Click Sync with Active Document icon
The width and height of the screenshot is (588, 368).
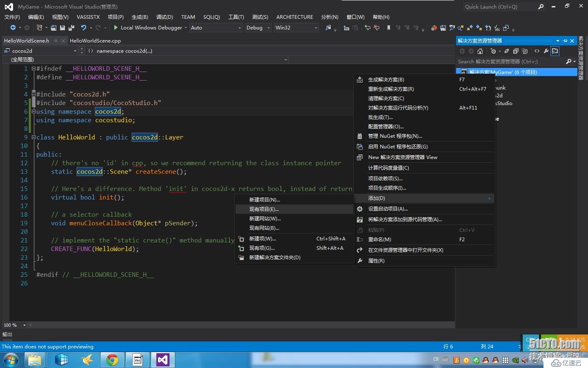pos(507,51)
